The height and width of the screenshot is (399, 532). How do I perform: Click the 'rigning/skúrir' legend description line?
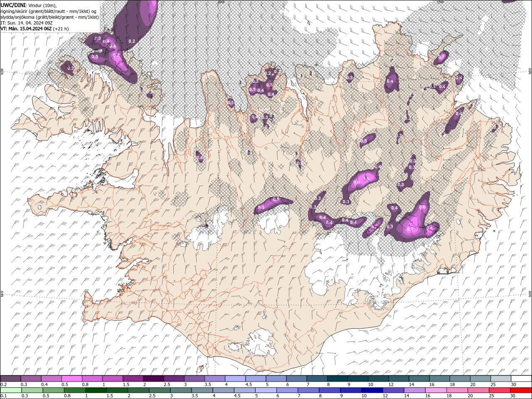click(49, 11)
